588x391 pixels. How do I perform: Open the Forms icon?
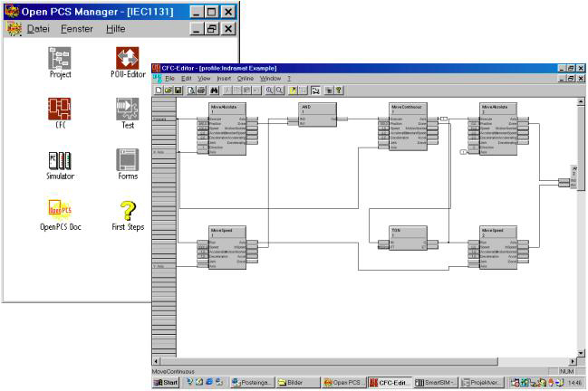(128, 161)
